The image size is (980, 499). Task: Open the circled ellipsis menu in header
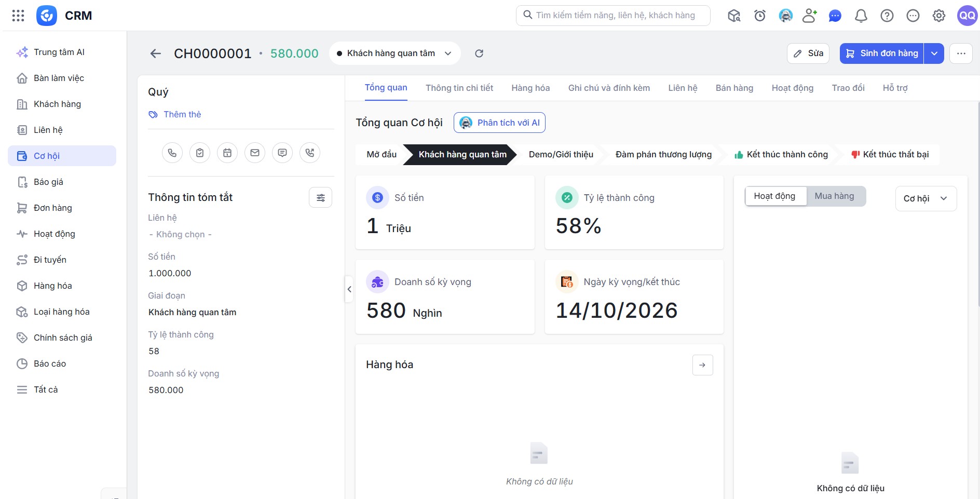(x=913, y=16)
